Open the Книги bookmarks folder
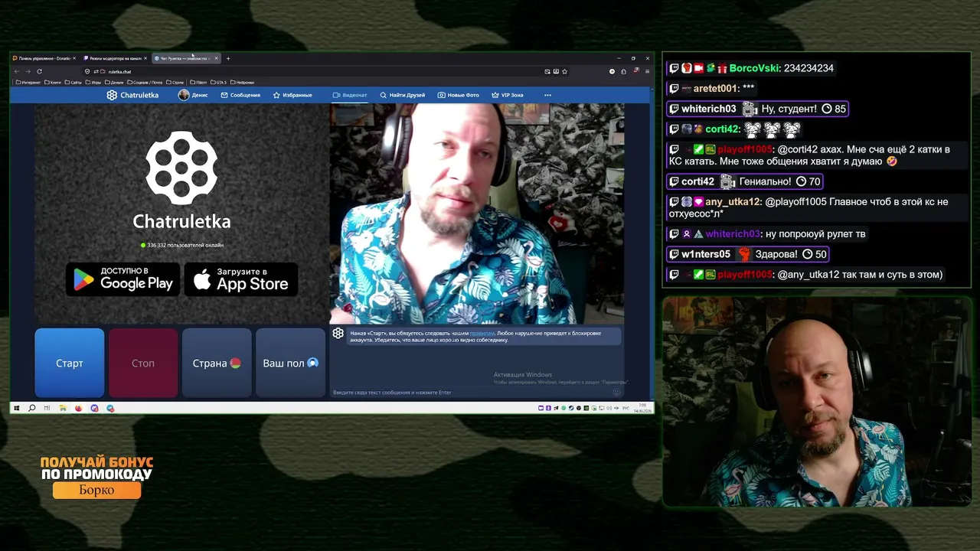The width and height of the screenshot is (980, 551). [x=53, y=82]
